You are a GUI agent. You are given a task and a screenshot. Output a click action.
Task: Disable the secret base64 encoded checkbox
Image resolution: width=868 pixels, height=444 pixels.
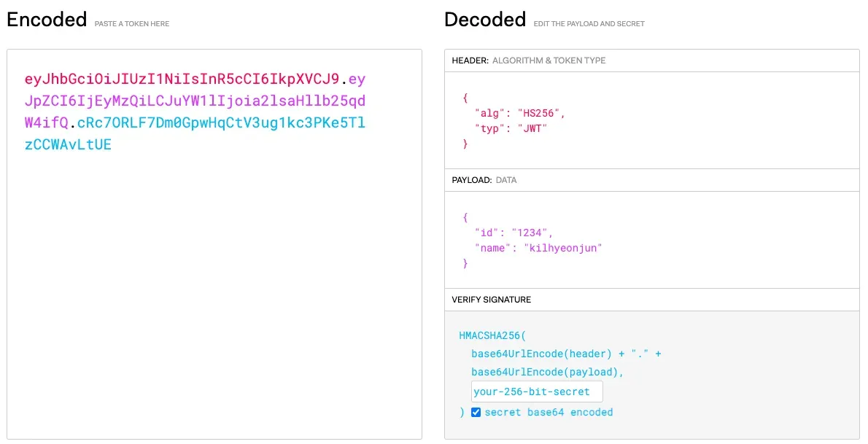[x=476, y=412]
